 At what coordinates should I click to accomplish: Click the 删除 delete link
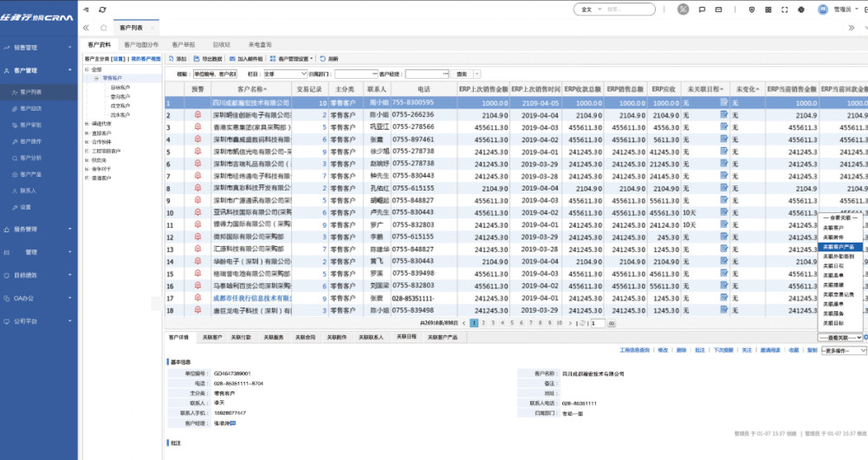point(682,350)
